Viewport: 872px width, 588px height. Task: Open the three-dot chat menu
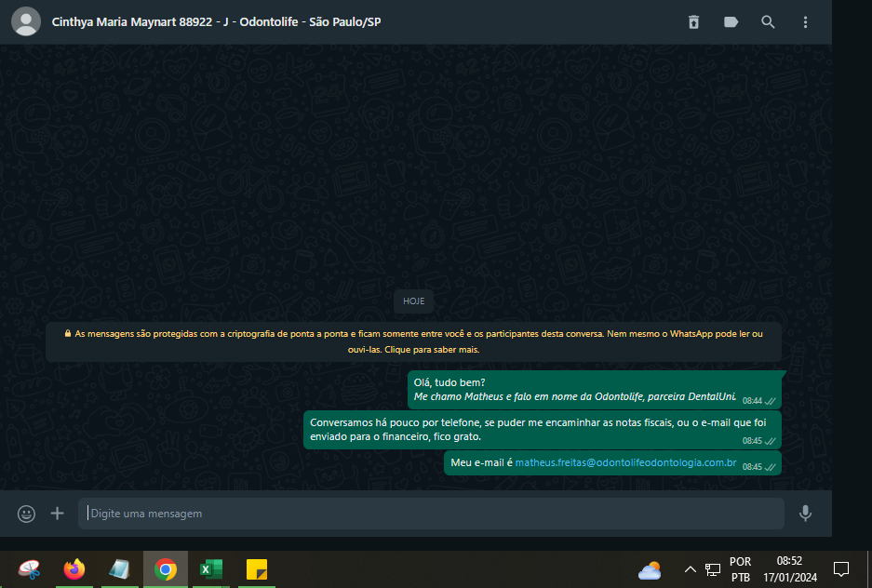(x=805, y=22)
